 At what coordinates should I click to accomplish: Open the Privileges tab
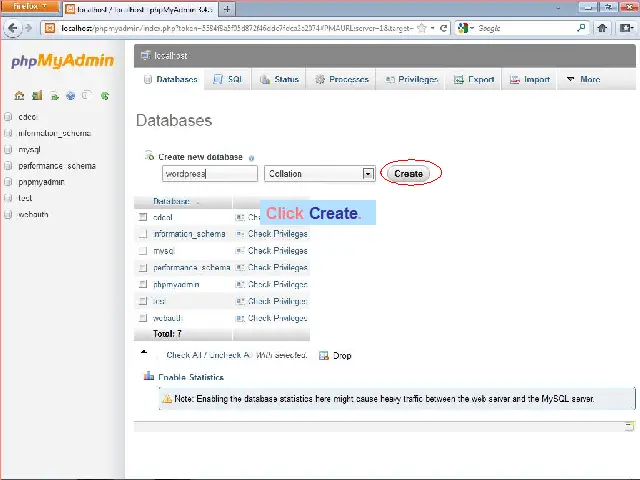click(412, 79)
